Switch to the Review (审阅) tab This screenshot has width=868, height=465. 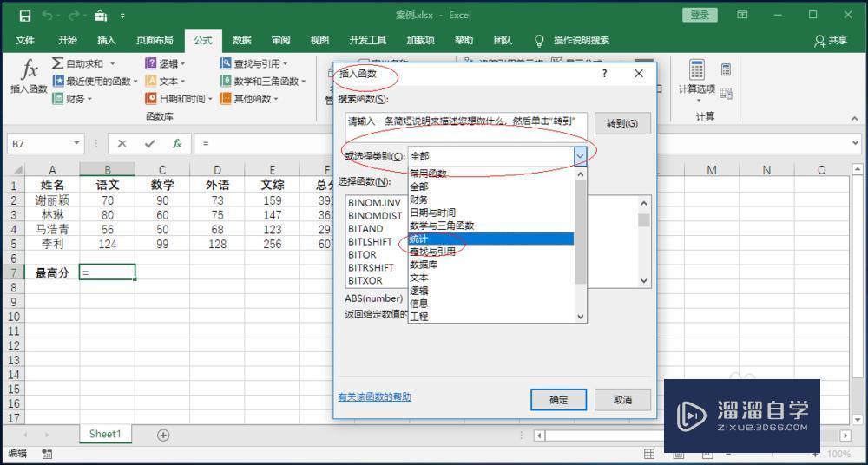point(280,40)
